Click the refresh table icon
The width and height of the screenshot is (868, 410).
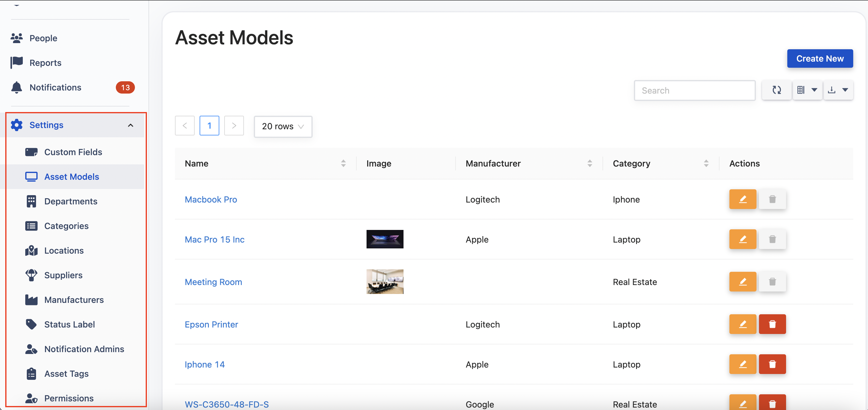776,90
